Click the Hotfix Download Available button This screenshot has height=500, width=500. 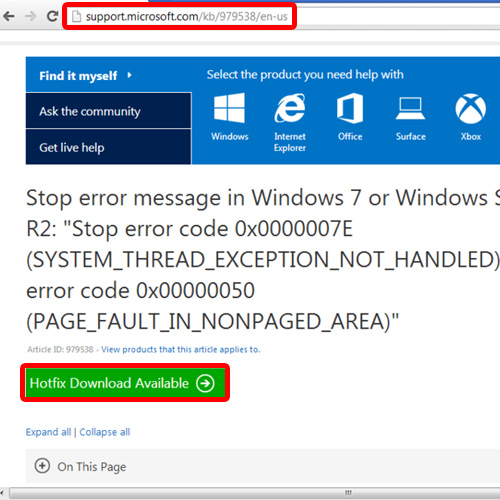point(125,383)
